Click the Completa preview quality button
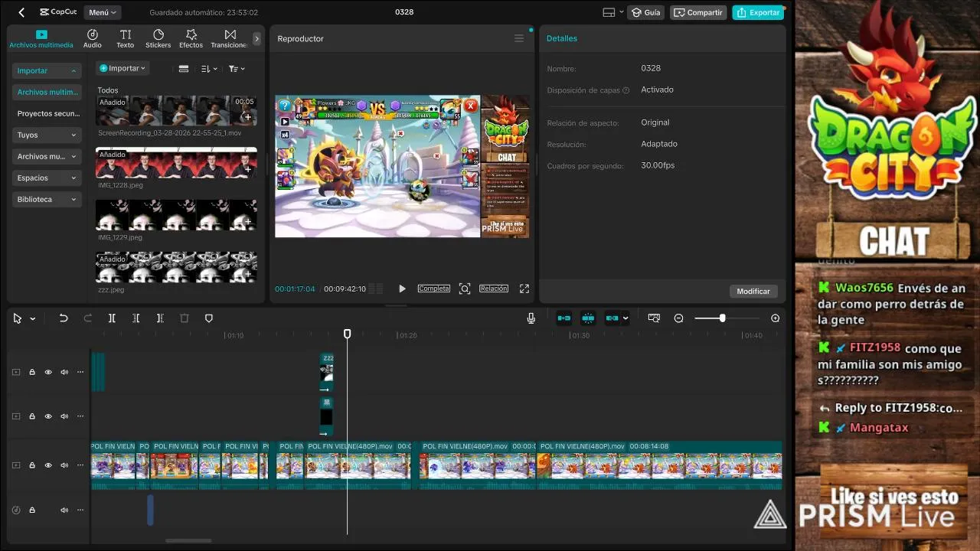980x551 pixels. coord(433,289)
